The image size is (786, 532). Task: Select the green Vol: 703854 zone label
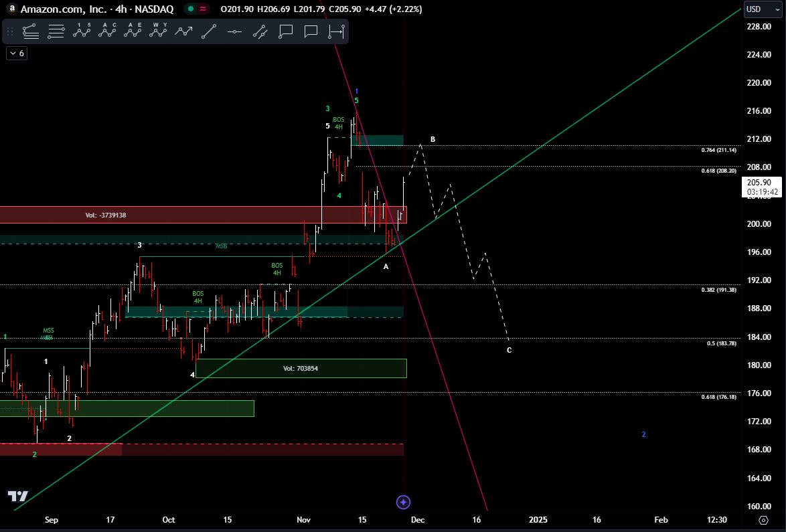point(300,368)
